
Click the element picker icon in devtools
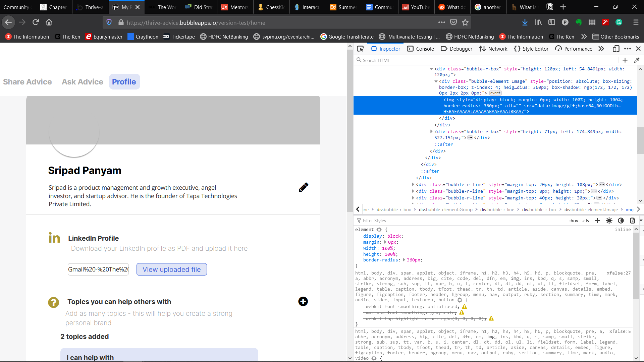[x=360, y=49]
